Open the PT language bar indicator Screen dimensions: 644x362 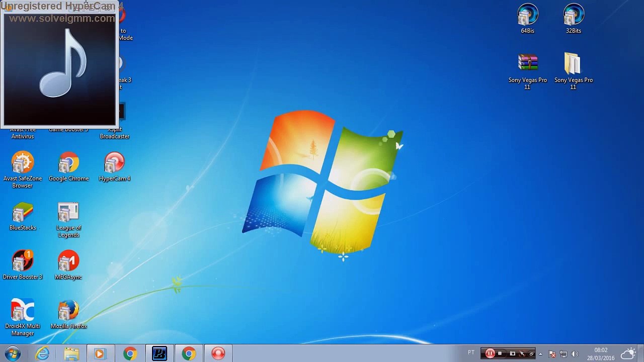point(471,352)
